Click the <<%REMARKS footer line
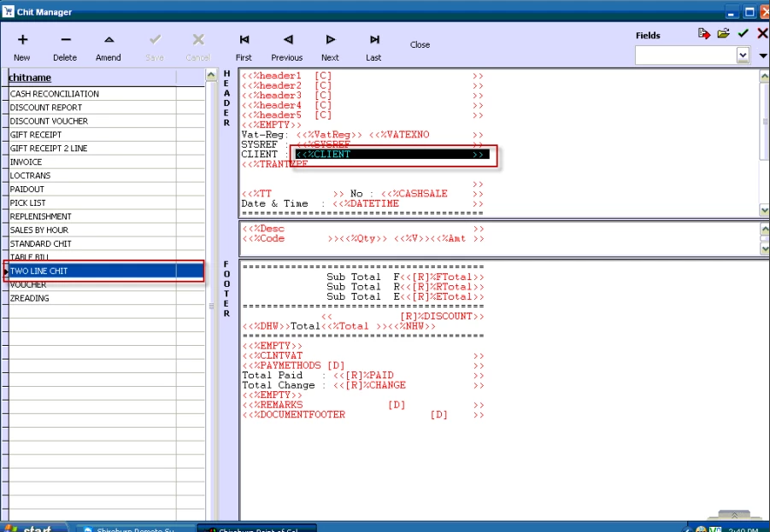 (x=363, y=405)
